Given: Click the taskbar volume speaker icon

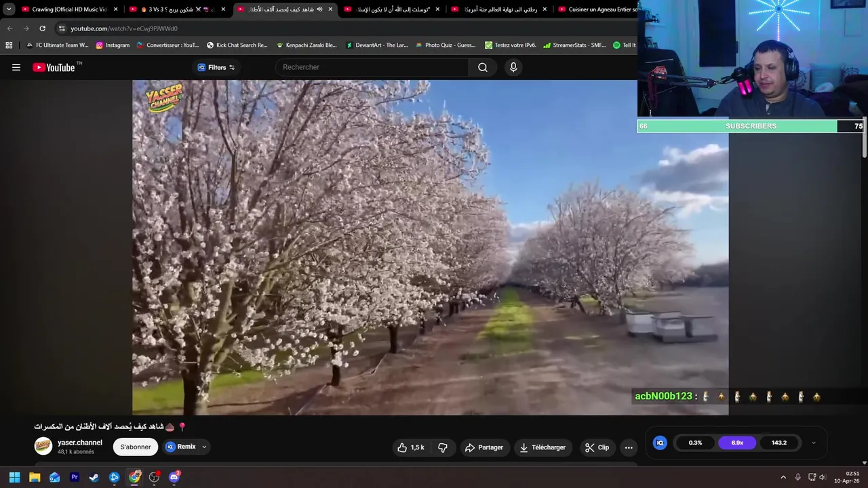Looking at the screenshot, I should coord(823,477).
